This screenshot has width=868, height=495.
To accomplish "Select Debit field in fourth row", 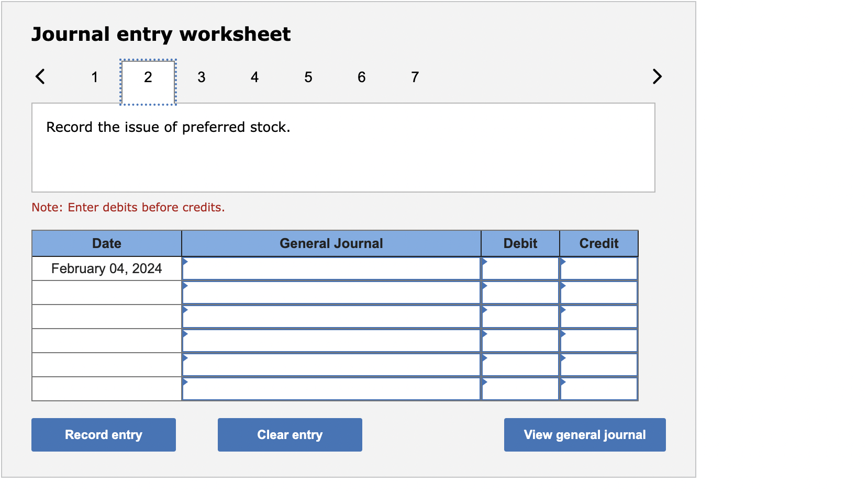I will tap(520, 341).
